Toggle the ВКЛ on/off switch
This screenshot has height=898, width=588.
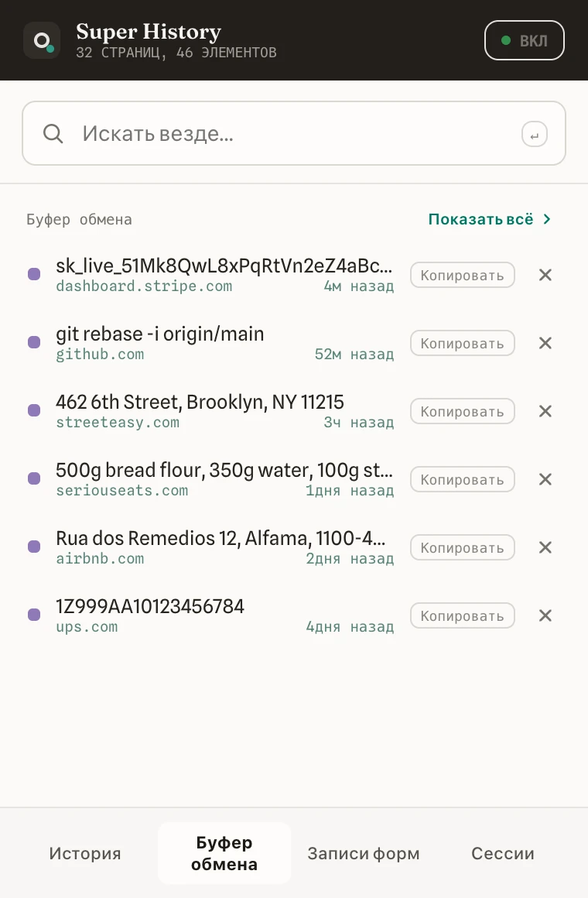[525, 41]
